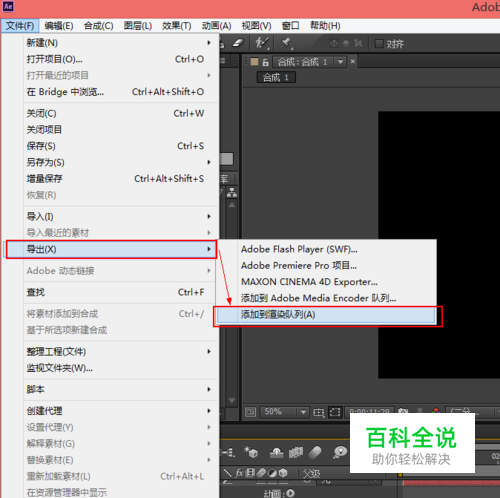Open the 文件(F) menu
Image resolution: width=500 pixels, height=498 pixels.
coord(20,26)
